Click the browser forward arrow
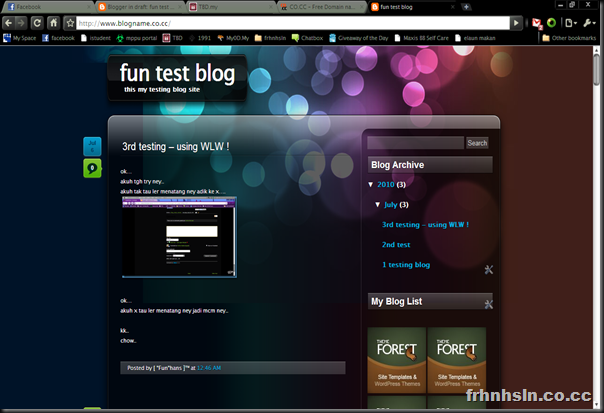The height and width of the screenshot is (413, 604). (20, 23)
